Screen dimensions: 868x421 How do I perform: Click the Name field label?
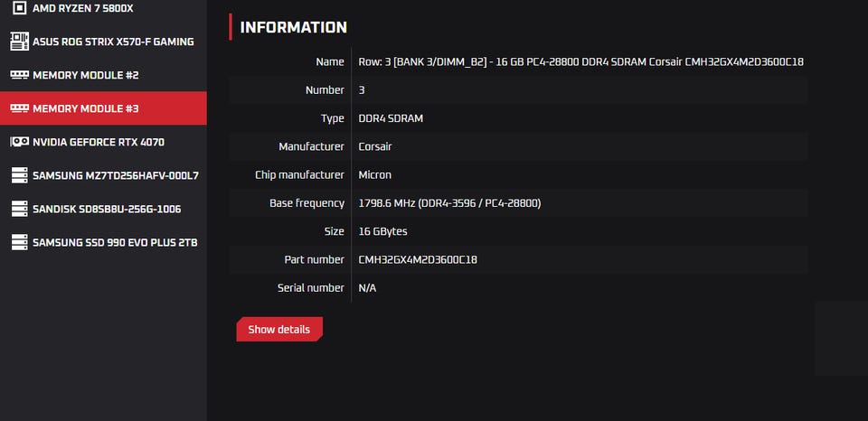pos(330,62)
